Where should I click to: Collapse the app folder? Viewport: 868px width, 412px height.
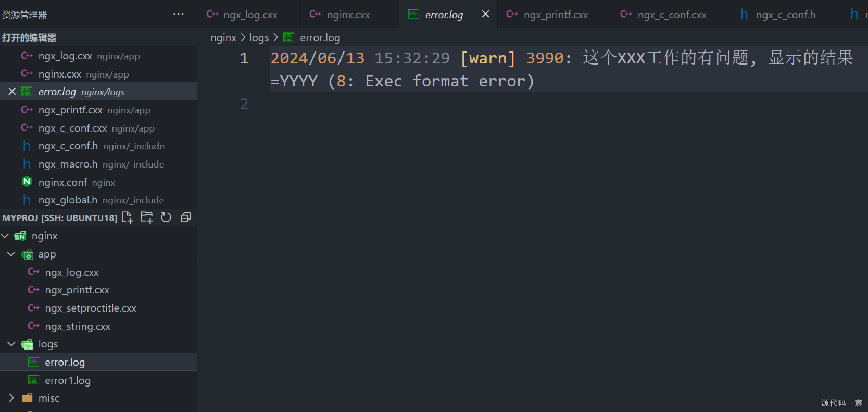(x=11, y=254)
